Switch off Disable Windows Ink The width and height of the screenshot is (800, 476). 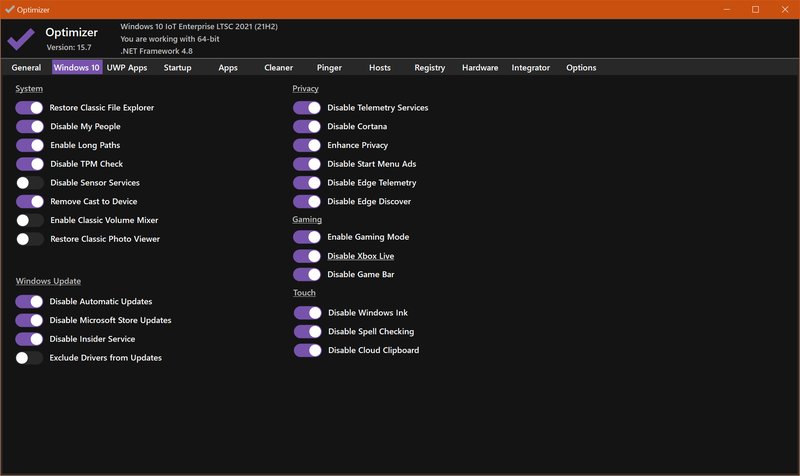[307, 313]
